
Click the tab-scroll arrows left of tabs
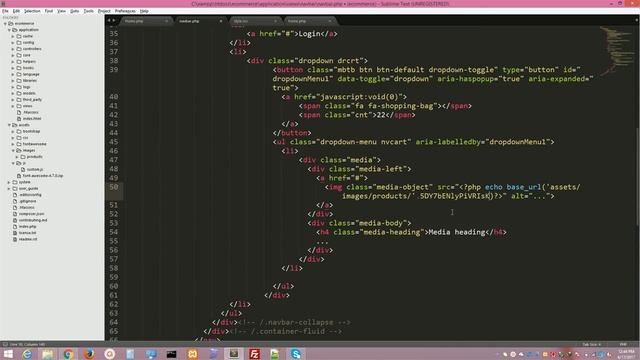tap(111, 20)
